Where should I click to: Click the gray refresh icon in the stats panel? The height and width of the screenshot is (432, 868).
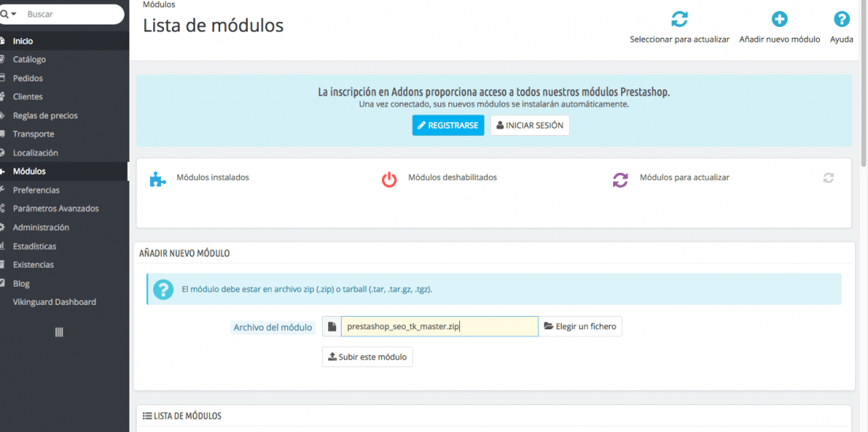click(x=828, y=178)
